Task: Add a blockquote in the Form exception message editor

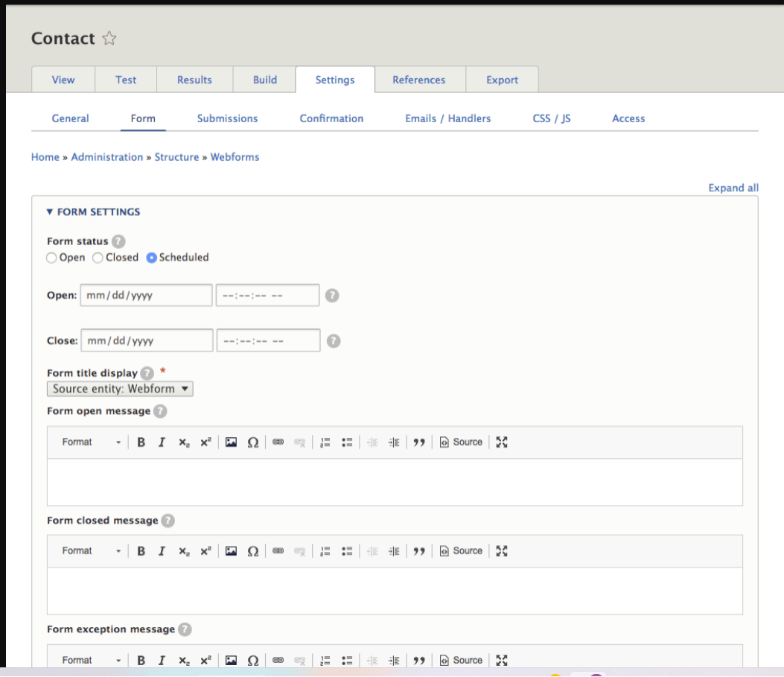Action: point(419,660)
